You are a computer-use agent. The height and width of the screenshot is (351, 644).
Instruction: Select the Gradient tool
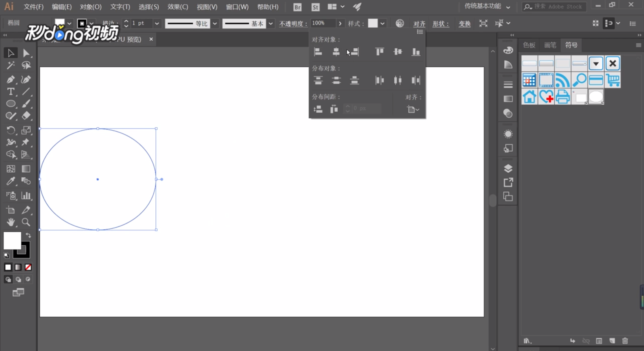pyautogui.click(x=26, y=169)
